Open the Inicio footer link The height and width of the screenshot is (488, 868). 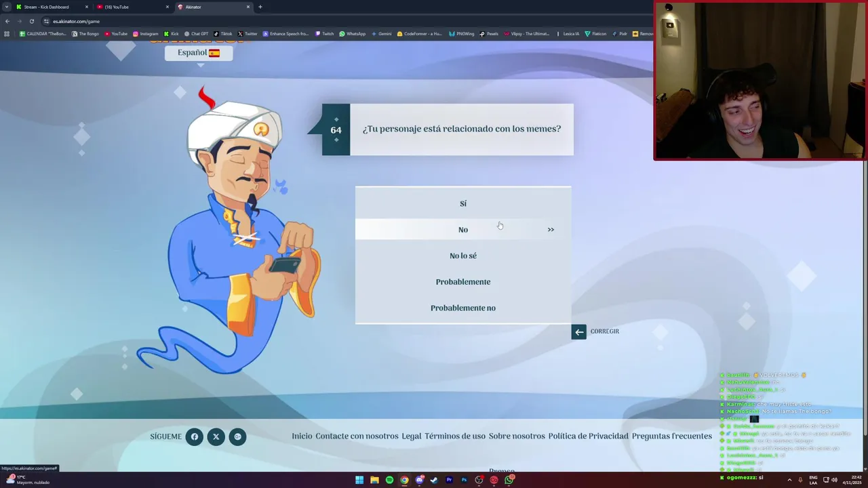[x=302, y=436]
